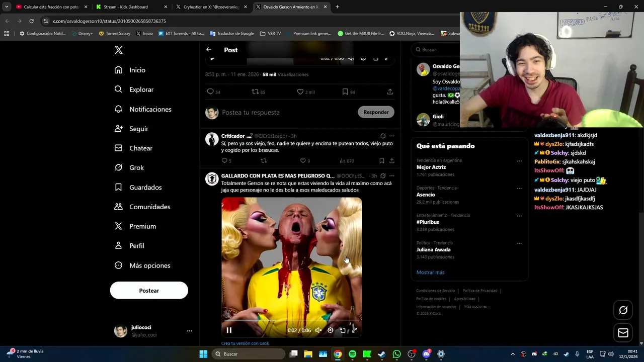This screenshot has width=644, height=362.
Task: Repost the main post with 85 reposts
Action: (x=255, y=92)
